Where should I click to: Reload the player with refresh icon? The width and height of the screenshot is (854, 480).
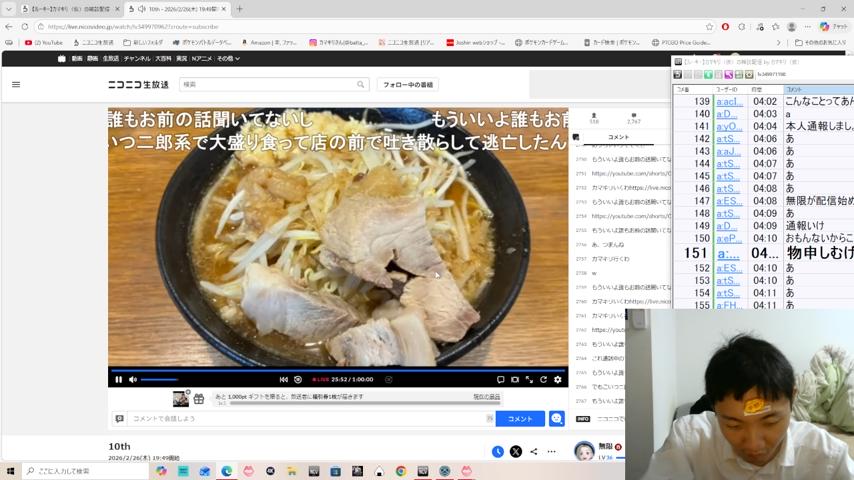point(544,380)
